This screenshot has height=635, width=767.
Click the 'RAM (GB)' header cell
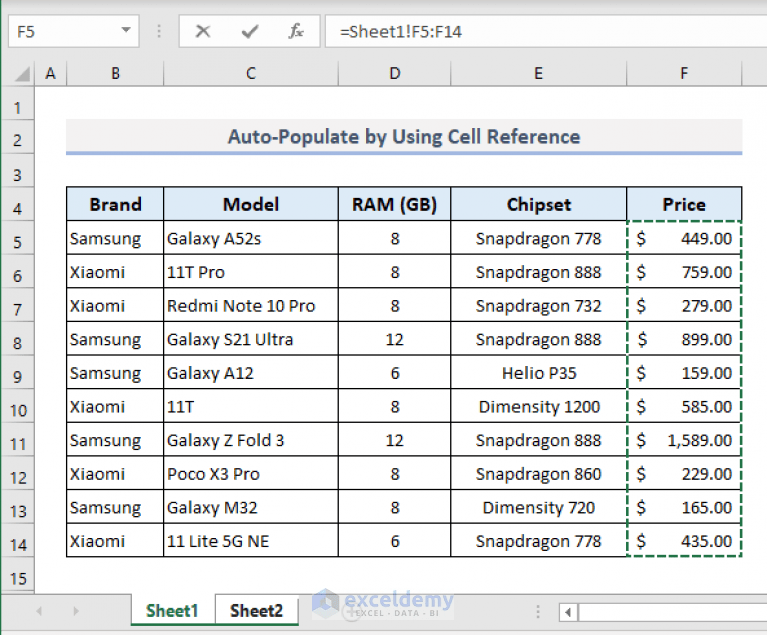[394, 204]
